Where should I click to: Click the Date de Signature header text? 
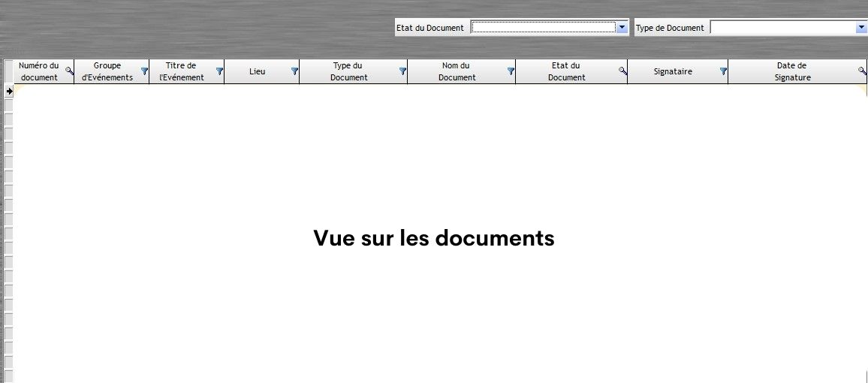click(792, 71)
